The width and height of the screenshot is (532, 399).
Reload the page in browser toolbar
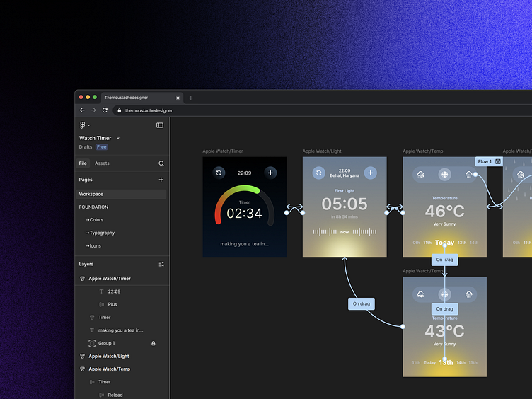[x=105, y=110]
